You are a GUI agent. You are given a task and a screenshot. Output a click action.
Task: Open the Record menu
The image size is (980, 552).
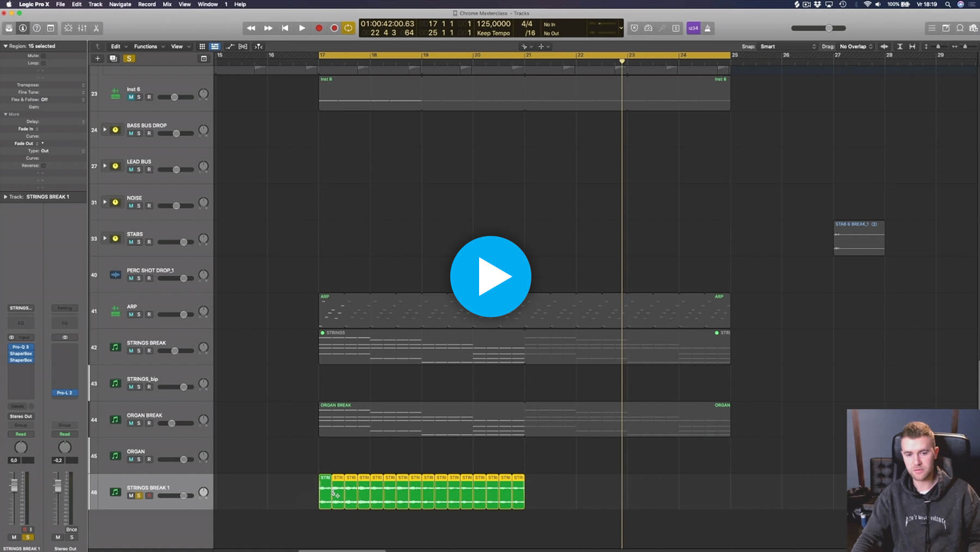[x=147, y=4]
